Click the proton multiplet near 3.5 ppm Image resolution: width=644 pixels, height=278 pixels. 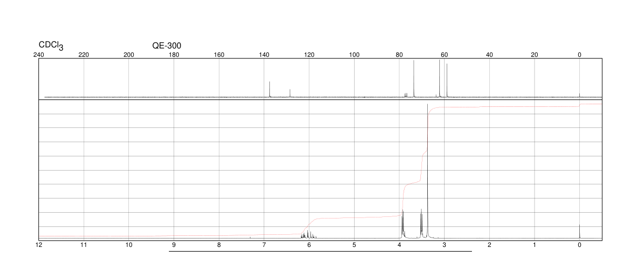pyautogui.click(x=421, y=224)
